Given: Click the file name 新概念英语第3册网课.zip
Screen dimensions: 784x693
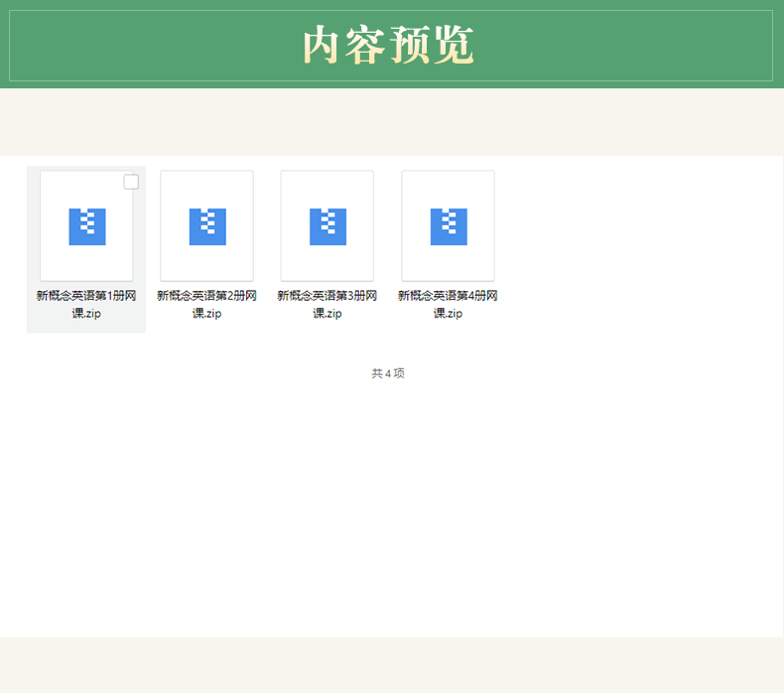Looking at the screenshot, I should (x=327, y=304).
